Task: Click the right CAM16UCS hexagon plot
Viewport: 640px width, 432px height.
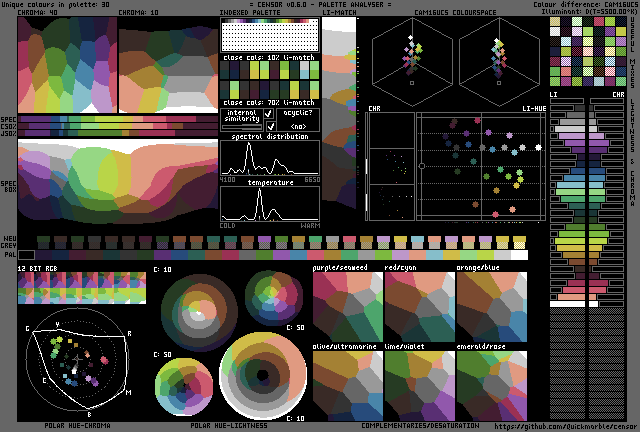Action: [x=499, y=60]
